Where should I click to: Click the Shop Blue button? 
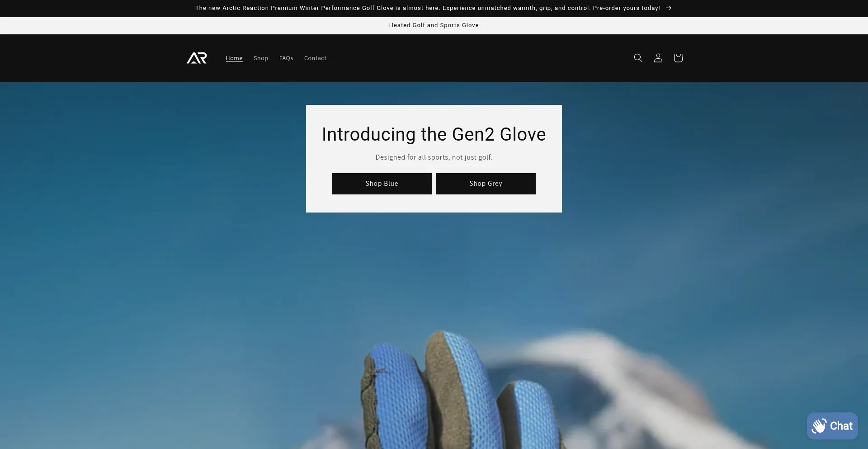point(382,184)
